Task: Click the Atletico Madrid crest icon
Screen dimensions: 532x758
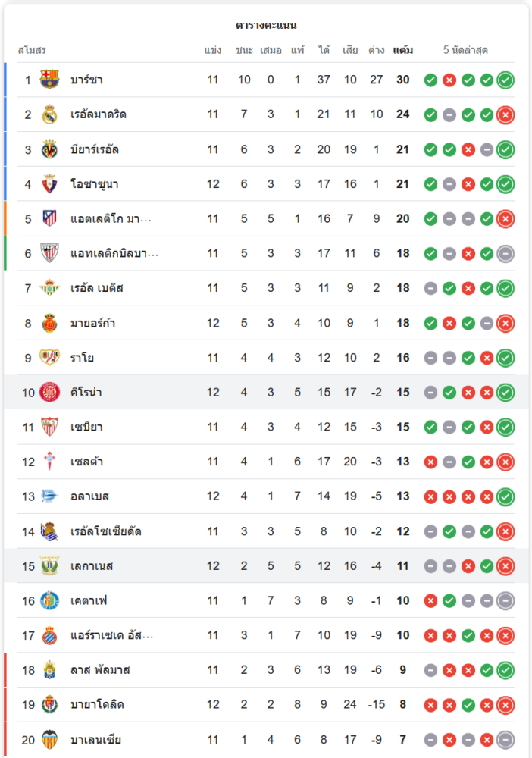Action: pos(50,219)
